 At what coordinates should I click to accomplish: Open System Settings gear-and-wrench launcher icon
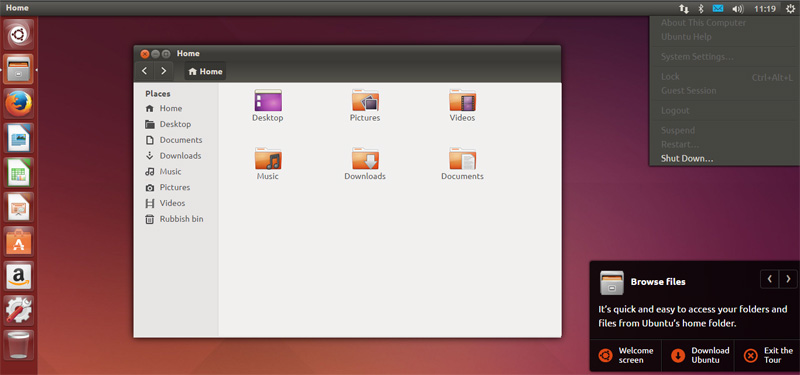point(19,310)
